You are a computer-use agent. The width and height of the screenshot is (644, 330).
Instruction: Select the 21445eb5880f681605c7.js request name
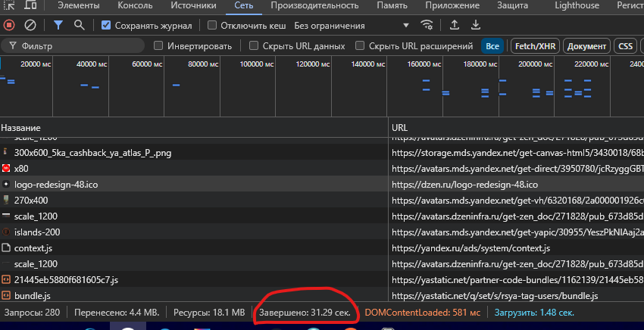coord(66,280)
